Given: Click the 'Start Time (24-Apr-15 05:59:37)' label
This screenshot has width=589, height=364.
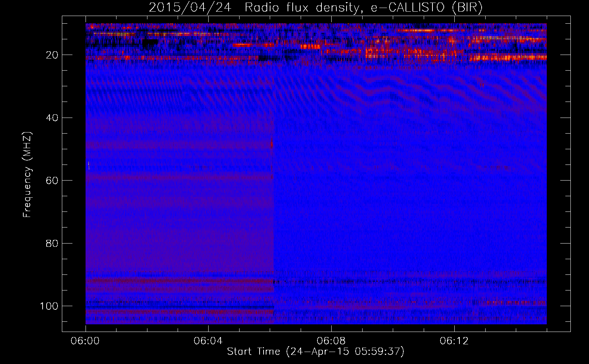Looking at the screenshot, I should [x=316, y=352].
